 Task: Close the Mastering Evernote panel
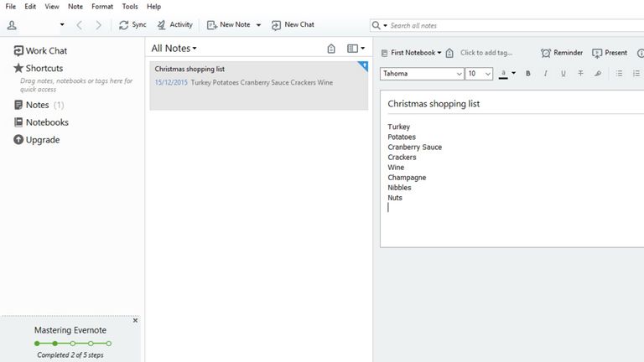coord(135,321)
